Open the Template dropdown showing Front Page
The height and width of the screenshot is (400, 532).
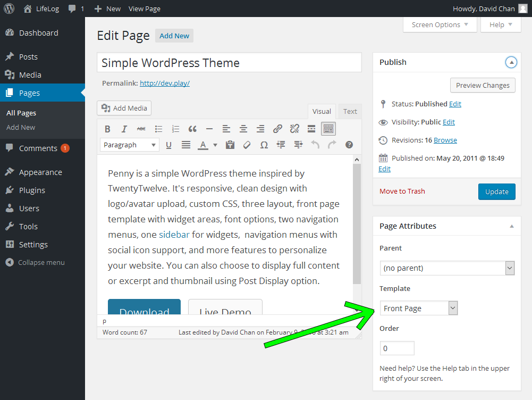(x=419, y=307)
